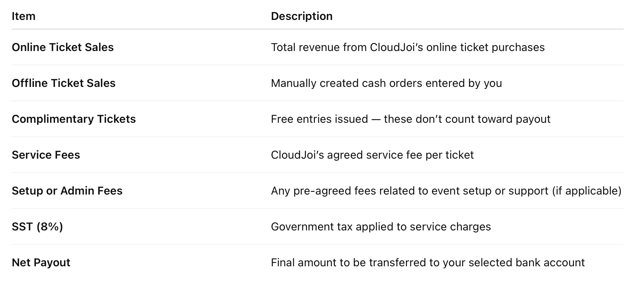
Task: Click the SST (8%) item label
Action: pos(37,227)
